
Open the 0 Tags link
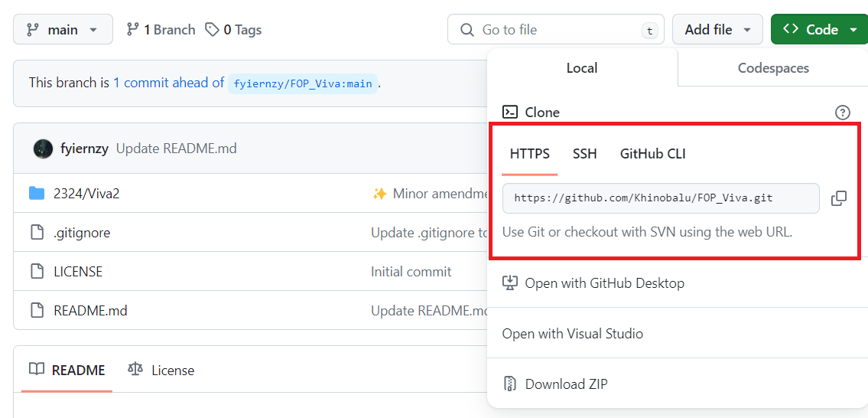point(233,29)
